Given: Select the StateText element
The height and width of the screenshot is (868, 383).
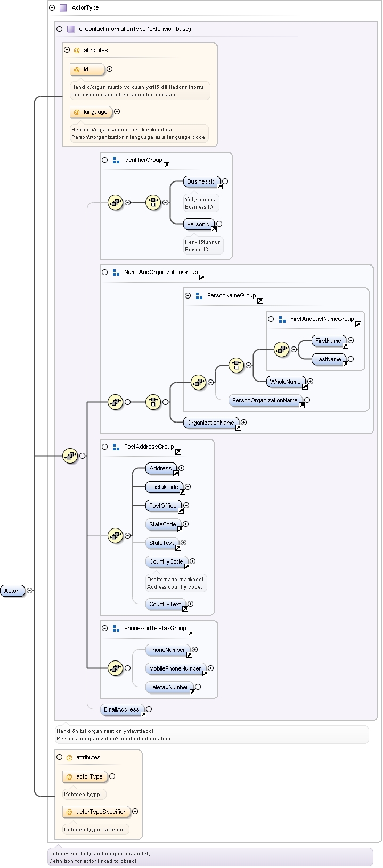Looking at the screenshot, I should pos(162,543).
